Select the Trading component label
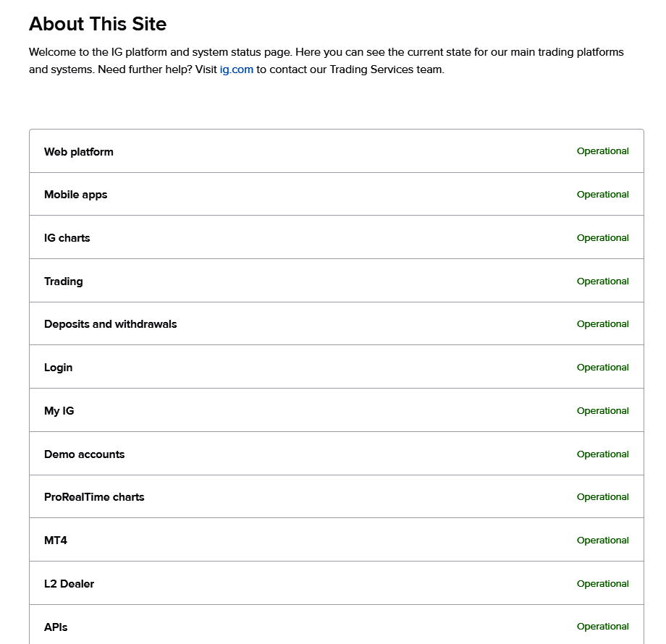The image size is (666, 644). pyautogui.click(x=63, y=281)
